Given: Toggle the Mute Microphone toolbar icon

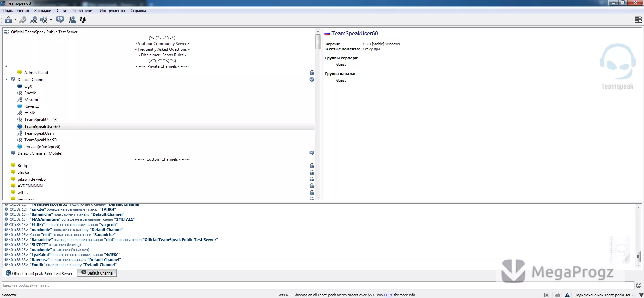Looking at the screenshot, I should click(x=33, y=20).
